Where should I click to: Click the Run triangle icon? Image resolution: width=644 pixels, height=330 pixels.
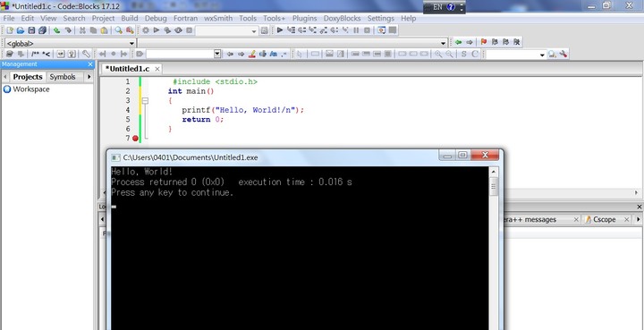click(x=156, y=30)
